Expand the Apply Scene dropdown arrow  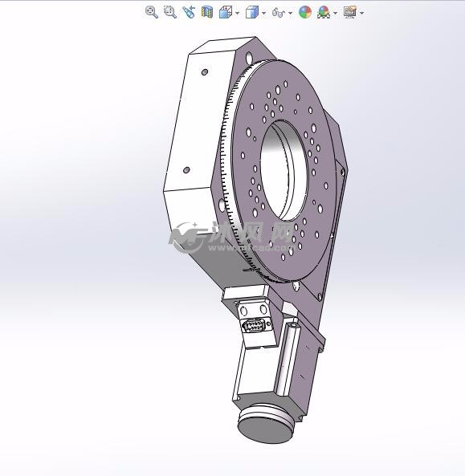(336, 13)
